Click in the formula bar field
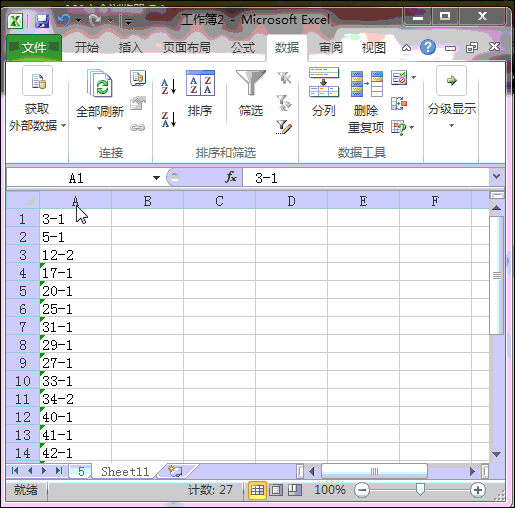 click(x=366, y=177)
